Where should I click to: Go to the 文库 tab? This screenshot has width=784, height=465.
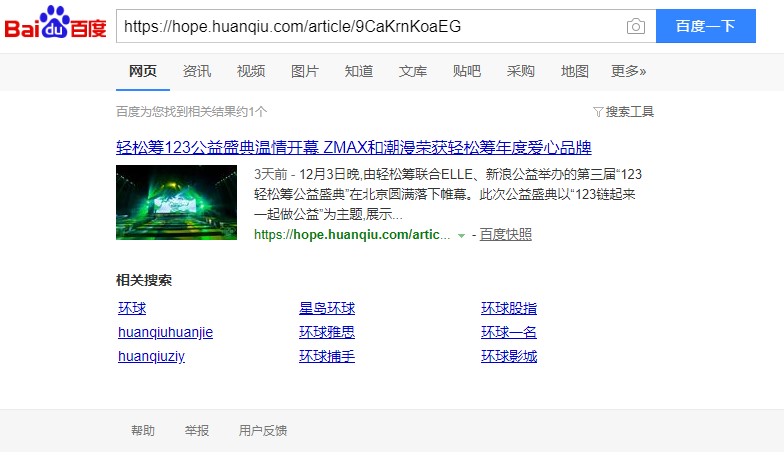point(412,71)
